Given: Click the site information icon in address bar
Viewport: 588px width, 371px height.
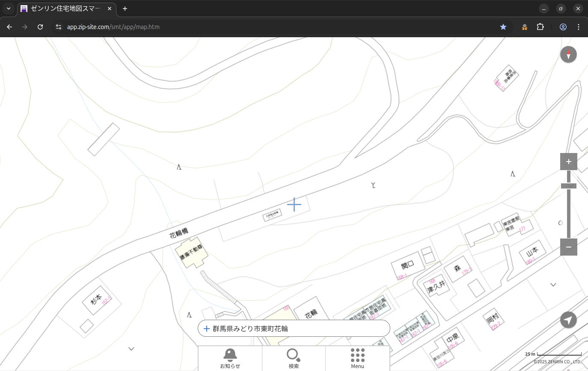Looking at the screenshot, I should coord(59,27).
